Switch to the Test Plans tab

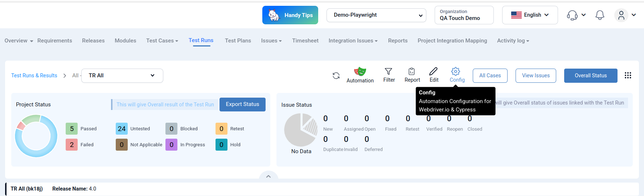[238, 41]
